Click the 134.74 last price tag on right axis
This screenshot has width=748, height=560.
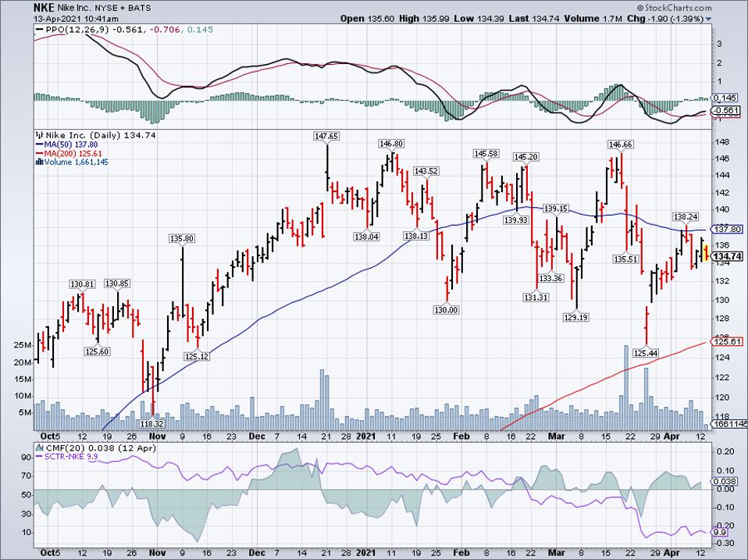click(x=726, y=257)
